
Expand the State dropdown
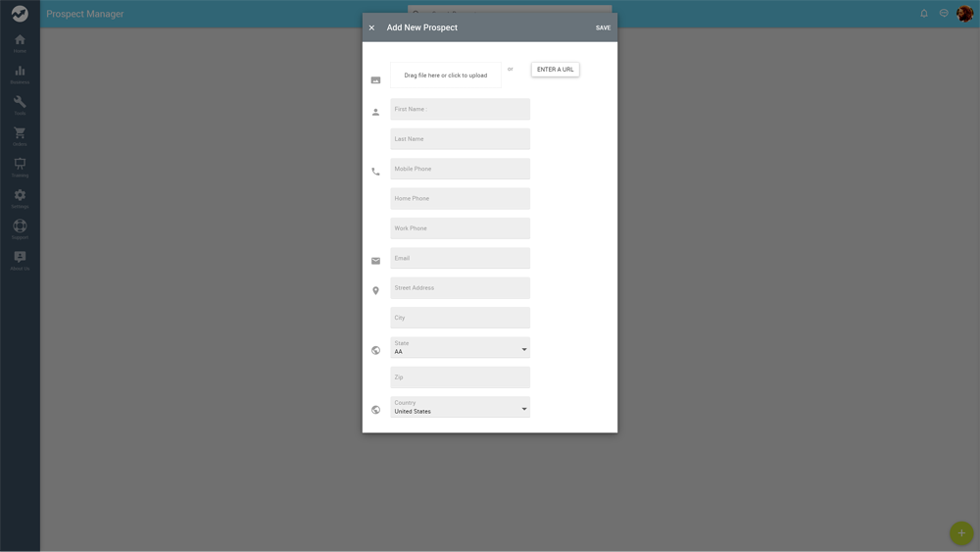tap(460, 348)
